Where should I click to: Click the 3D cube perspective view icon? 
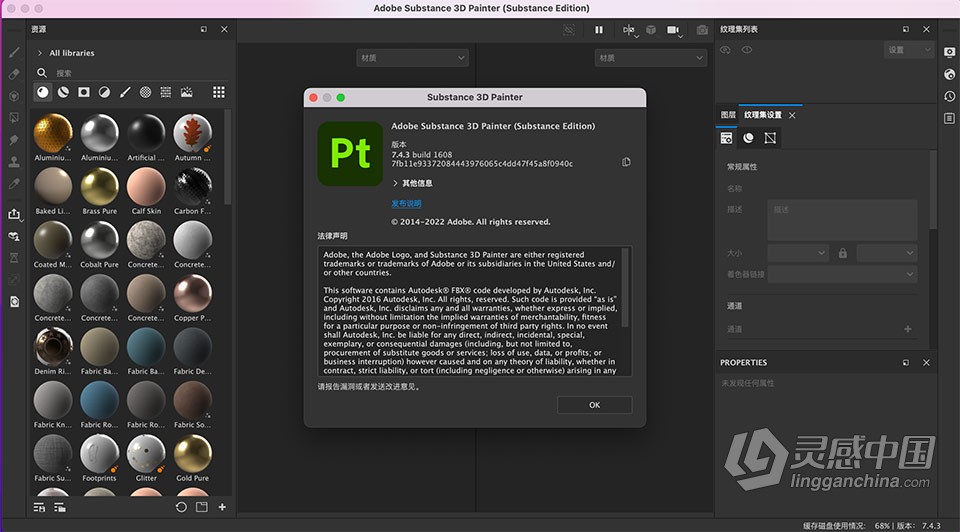click(651, 29)
